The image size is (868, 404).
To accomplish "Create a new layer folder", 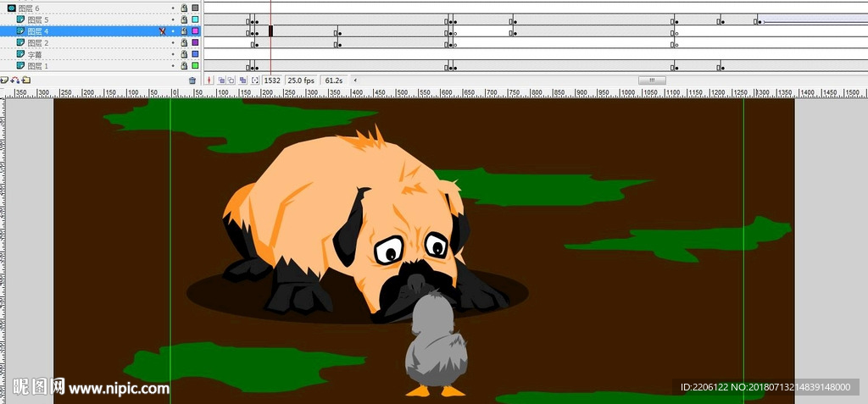I will [x=26, y=80].
